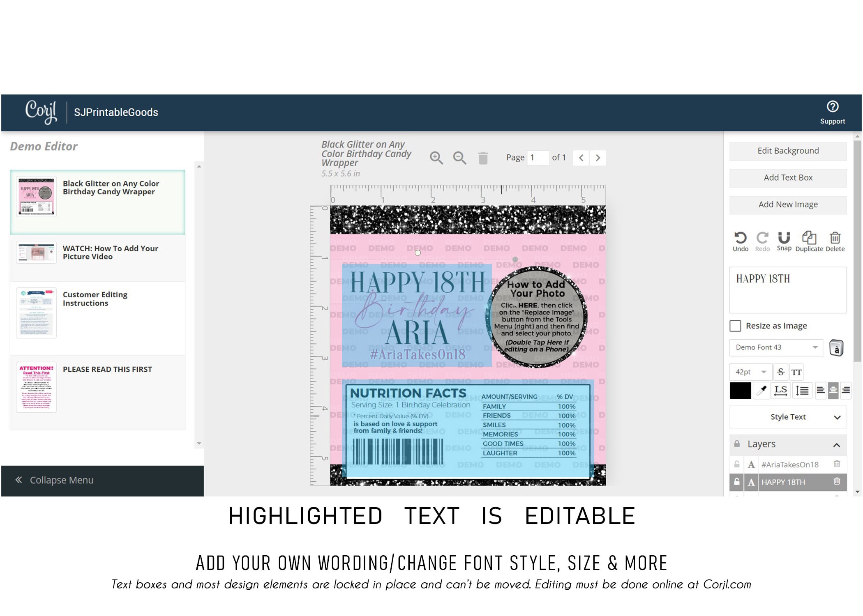Click the Duplicate icon
This screenshot has height=616, width=863.
809,238
